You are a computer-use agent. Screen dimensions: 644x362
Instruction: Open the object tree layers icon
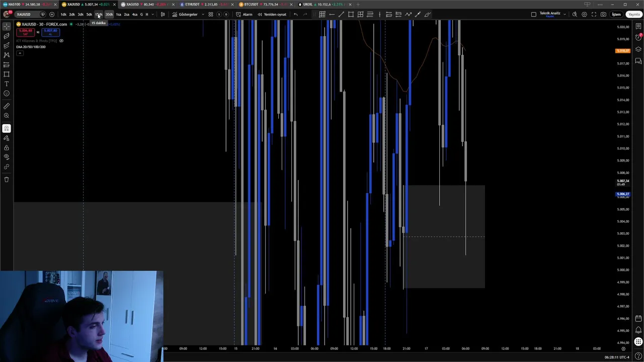[x=638, y=49]
